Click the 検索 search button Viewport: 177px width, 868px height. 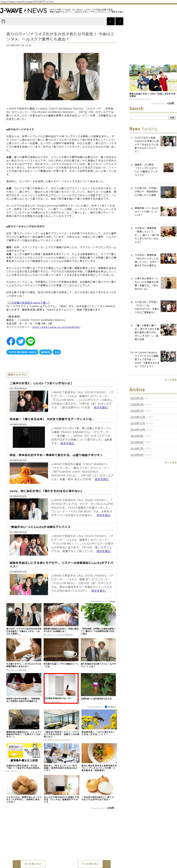pyautogui.click(x=172, y=118)
